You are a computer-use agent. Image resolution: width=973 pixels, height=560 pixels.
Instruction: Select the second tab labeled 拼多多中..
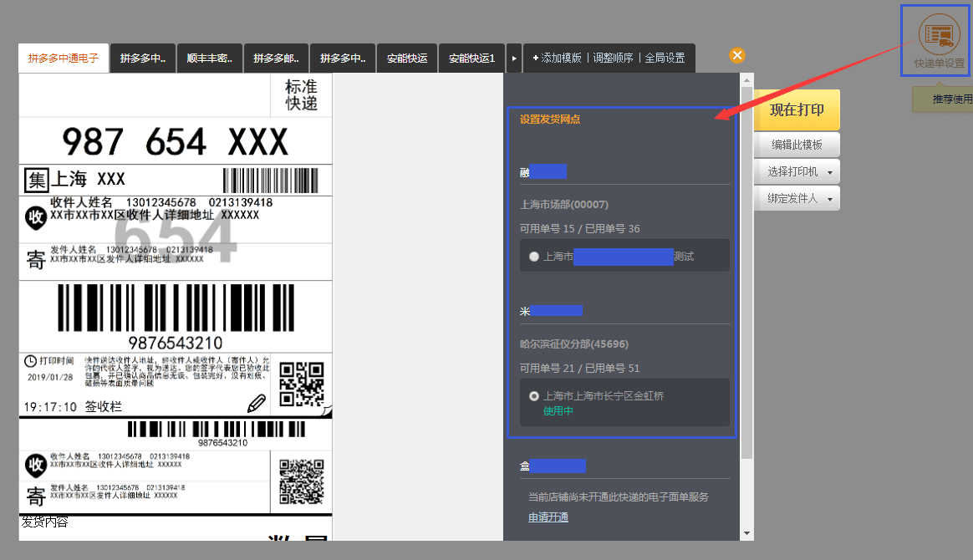(x=343, y=59)
